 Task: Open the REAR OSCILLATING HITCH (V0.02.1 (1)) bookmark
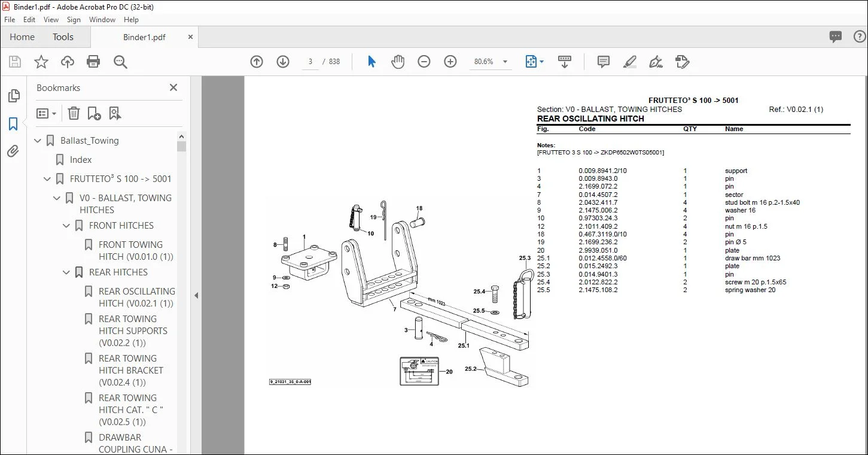point(137,298)
